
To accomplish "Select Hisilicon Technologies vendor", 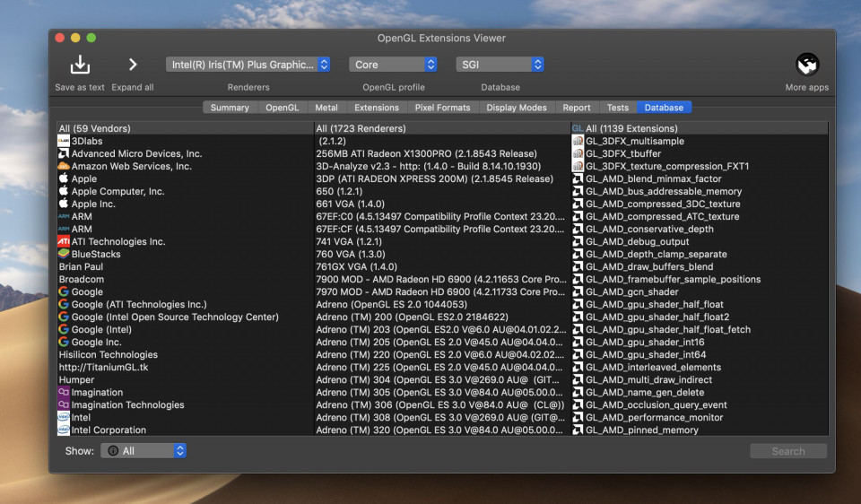I will click(185, 354).
